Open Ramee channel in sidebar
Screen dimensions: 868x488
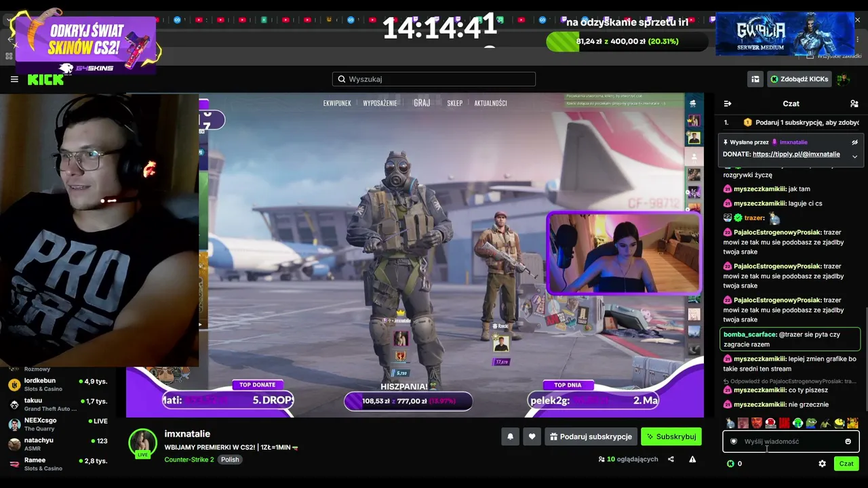coord(58,464)
